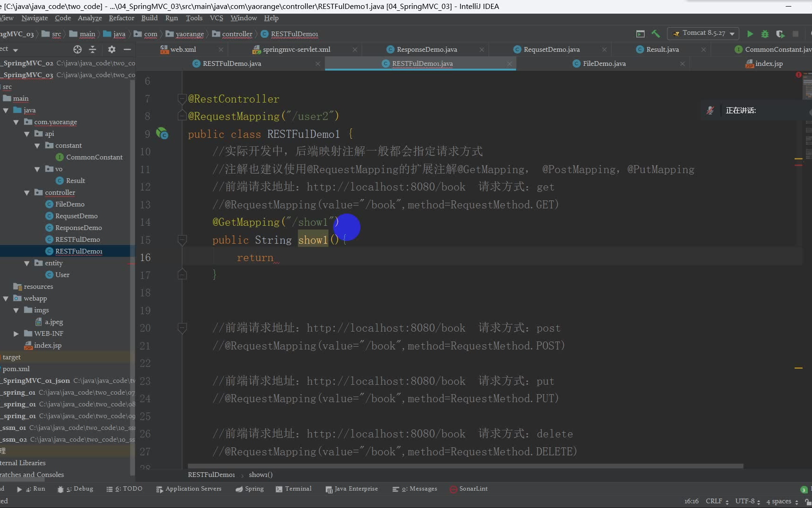Collapse the controller package folder

[x=27, y=192]
